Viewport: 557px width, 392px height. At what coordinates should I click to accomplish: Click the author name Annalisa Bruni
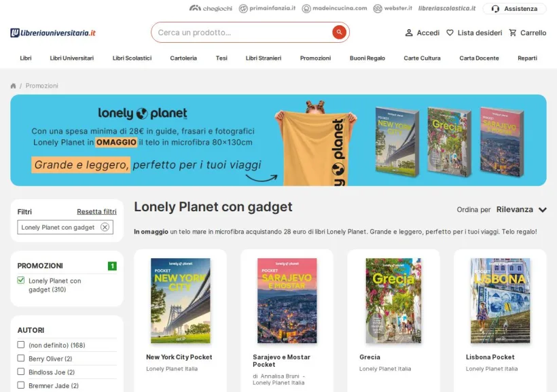(x=280, y=376)
